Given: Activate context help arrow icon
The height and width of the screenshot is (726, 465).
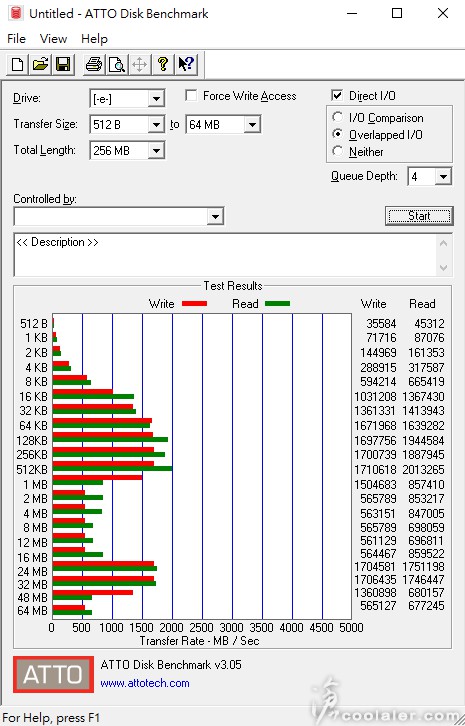Looking at the screenshot, I should [x=186, y=64].
